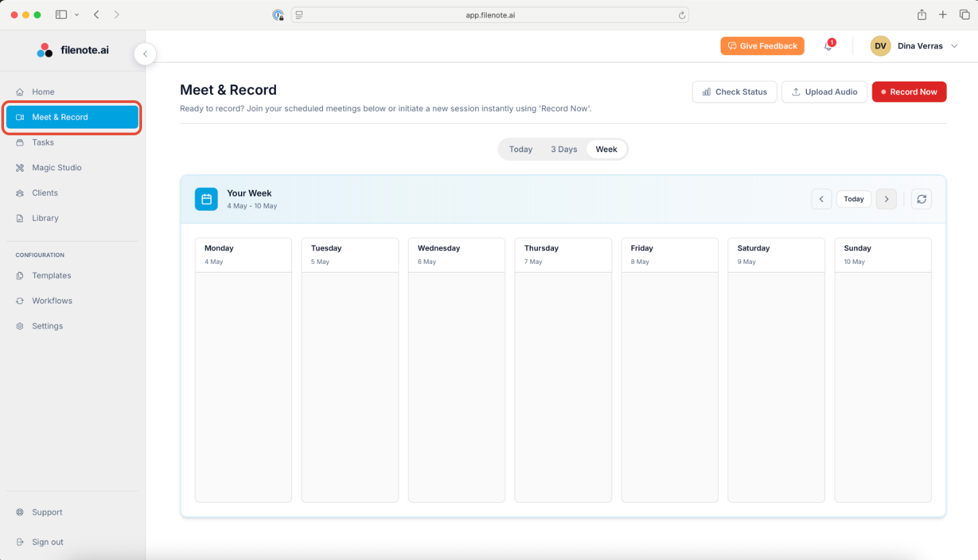Go to the previous week

tap(821, 199)
